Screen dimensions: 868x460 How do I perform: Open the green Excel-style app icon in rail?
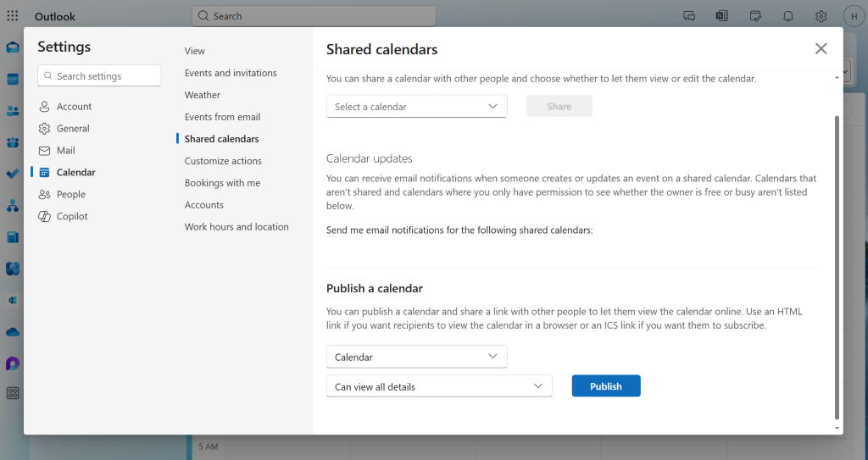tap(12, 301)
